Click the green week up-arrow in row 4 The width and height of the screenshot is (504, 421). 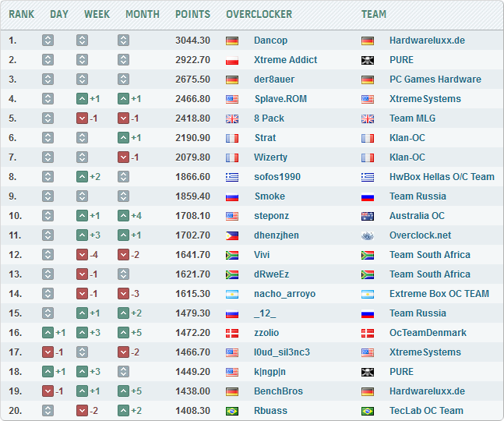(82, 99)
